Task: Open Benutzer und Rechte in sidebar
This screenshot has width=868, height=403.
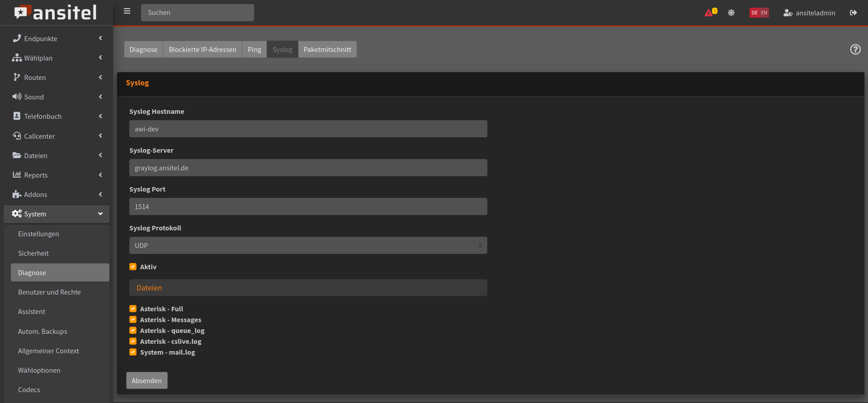Action: 49,292
